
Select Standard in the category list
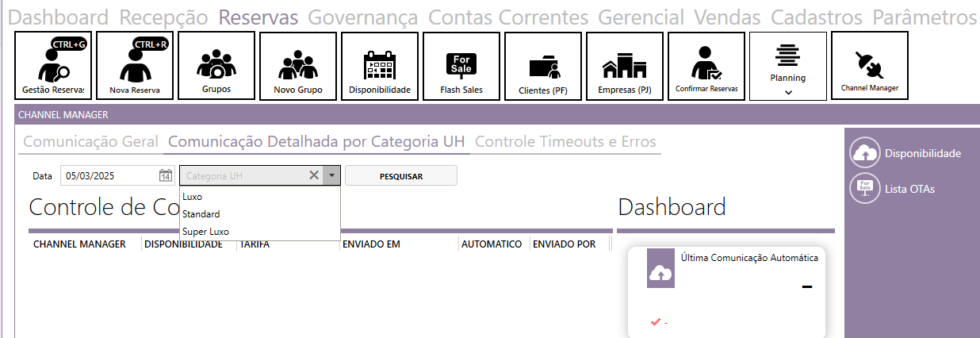tap(201, 214)
